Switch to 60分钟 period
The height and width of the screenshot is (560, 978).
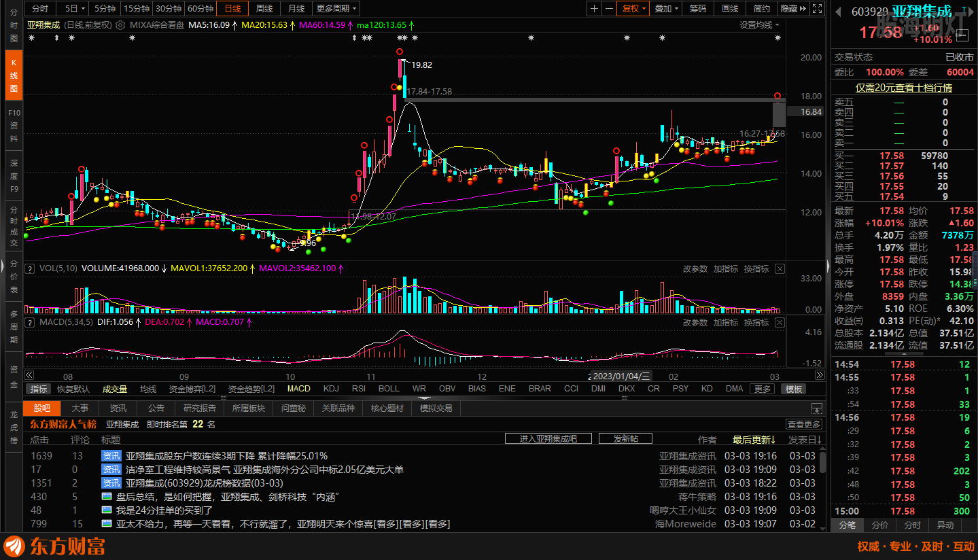[x=200, y=9]
